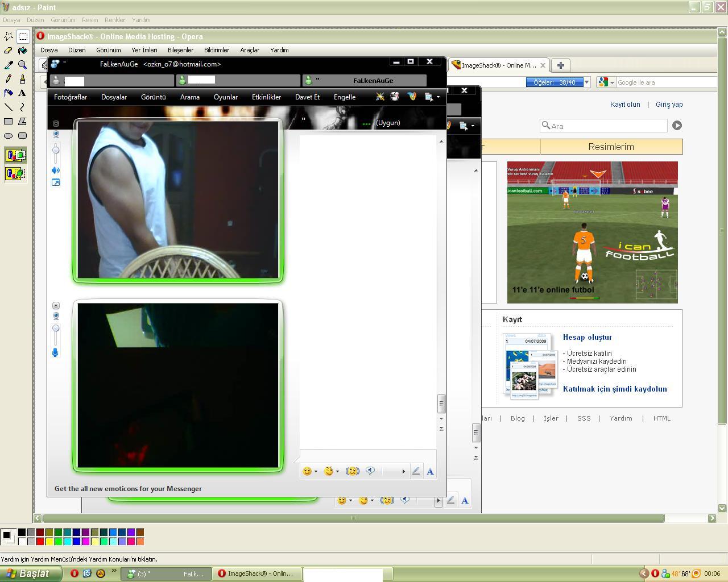
Task: Send a nudge in Messenger chat
Action: coord(353,471)
